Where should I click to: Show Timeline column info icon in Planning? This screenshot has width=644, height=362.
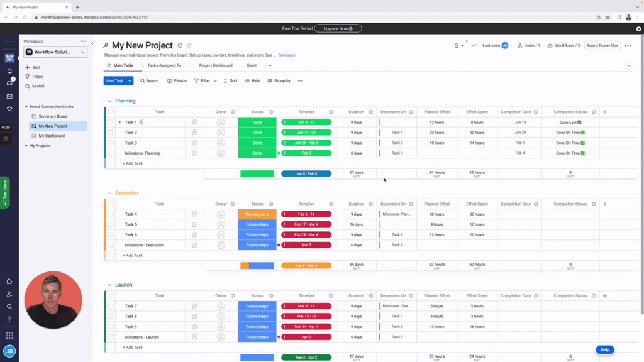(331, 112)
